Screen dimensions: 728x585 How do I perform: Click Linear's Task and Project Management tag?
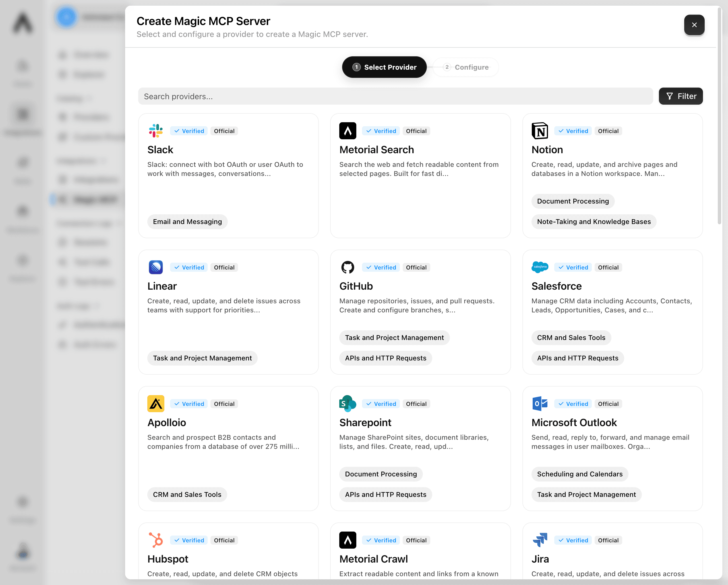202,358
